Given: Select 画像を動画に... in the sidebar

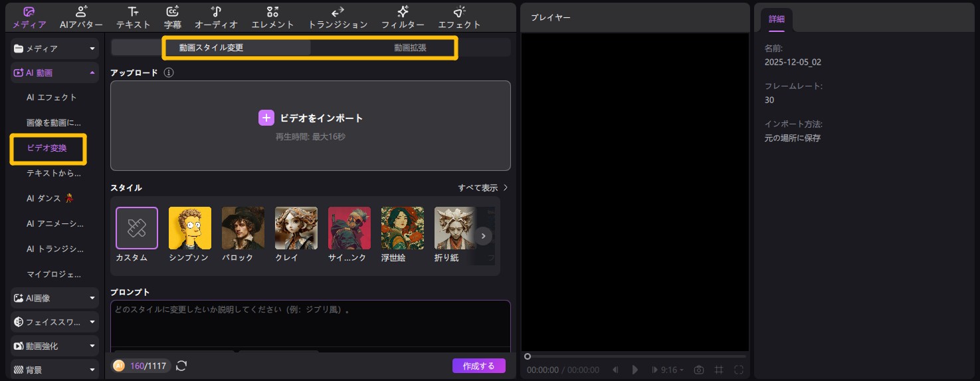Looking at the screenshot, I should (x=53, y=123).
